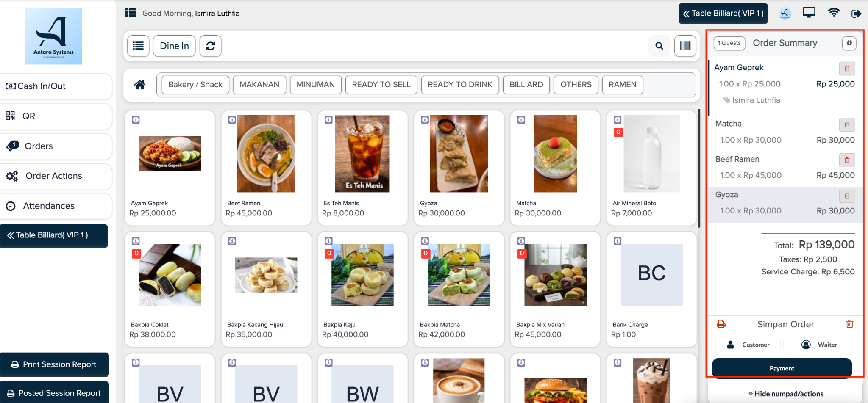Add Beef Ramen product card
Screen dimensions: 868x403
coord(266,168)
